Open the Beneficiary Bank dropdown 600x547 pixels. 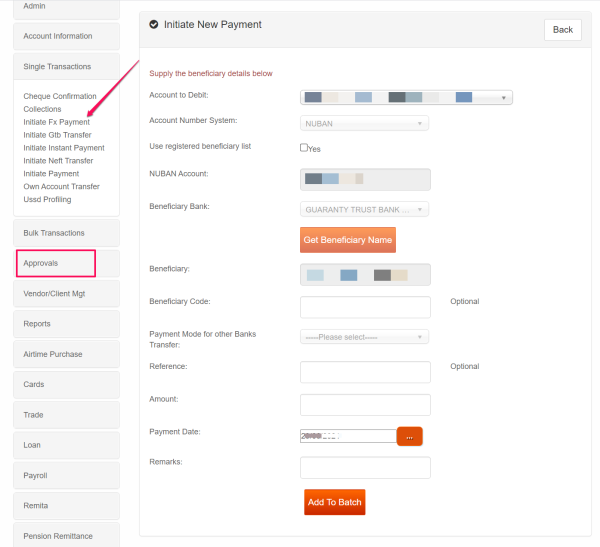point(364,209)
